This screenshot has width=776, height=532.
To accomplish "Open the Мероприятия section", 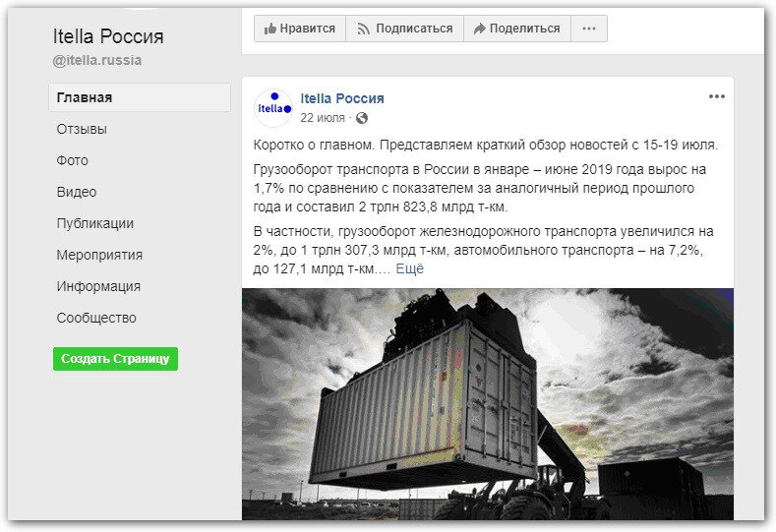I will 99,255.
